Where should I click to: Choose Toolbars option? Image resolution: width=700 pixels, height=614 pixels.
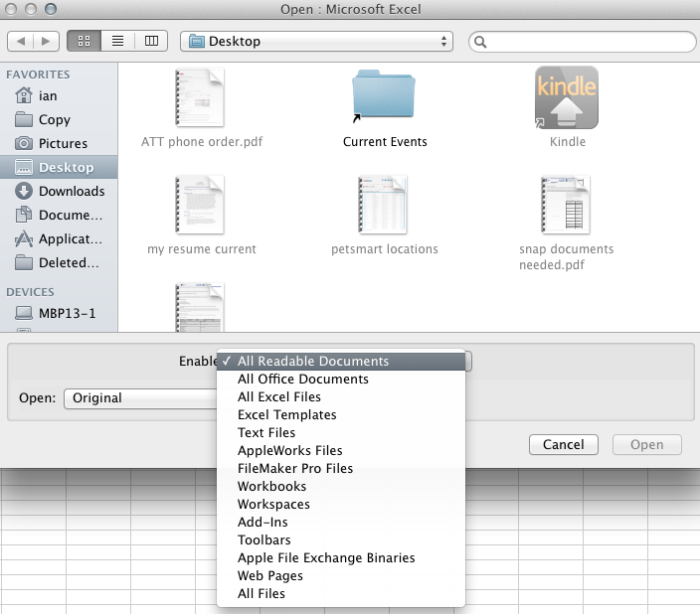pos(341,539)
